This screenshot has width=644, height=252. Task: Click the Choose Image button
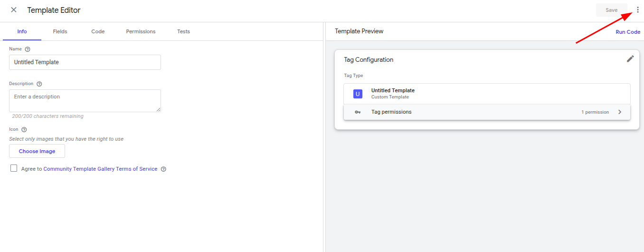(37, 151)
